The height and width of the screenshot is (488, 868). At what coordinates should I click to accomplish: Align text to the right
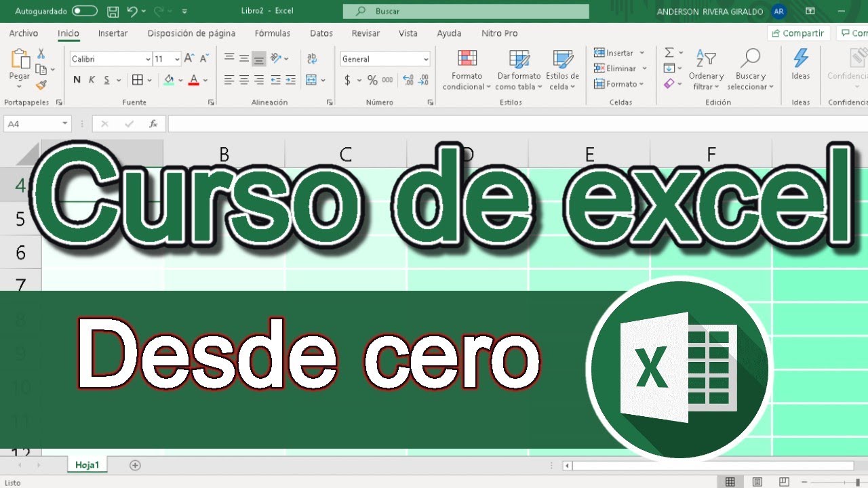[x=258, y=80]
